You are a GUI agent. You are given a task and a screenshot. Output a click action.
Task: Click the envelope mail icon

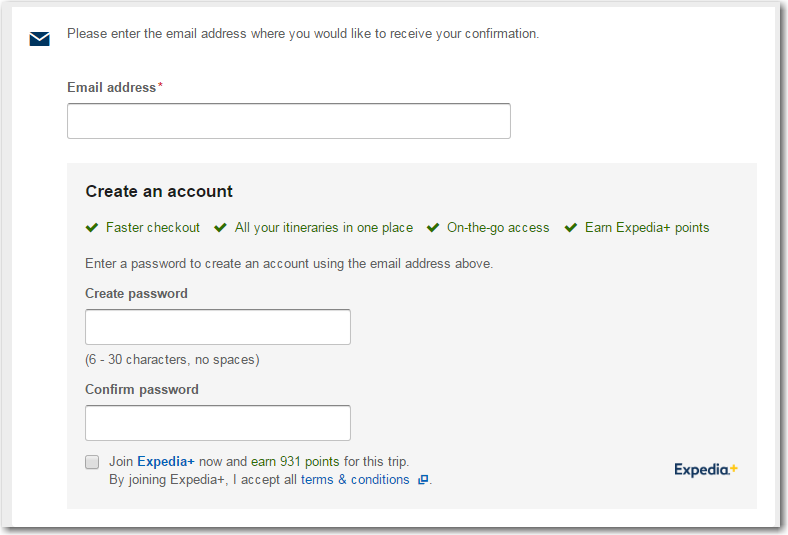[39, 39]
